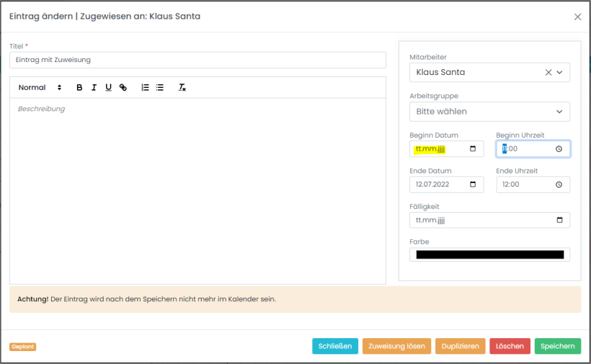The height and width of the screenshot is (364, 591).
Task: Underline the selected description text
Action: [x=108, y=88]
